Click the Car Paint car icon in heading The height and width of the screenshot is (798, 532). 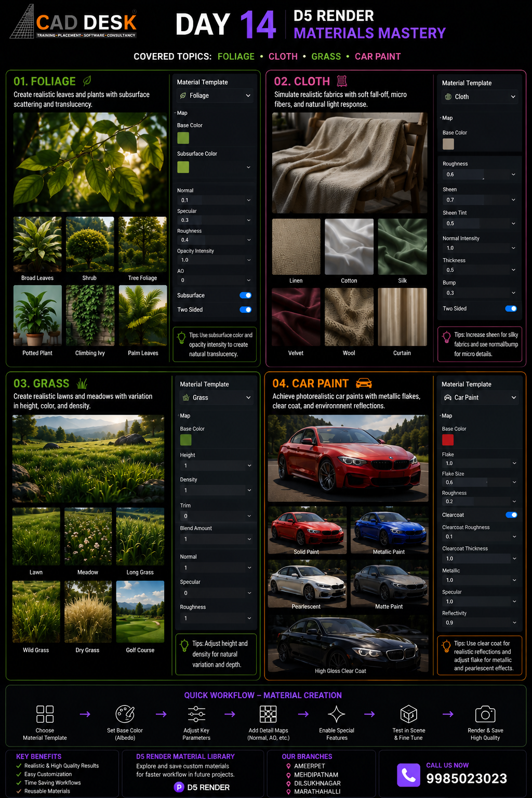(364, 383)
